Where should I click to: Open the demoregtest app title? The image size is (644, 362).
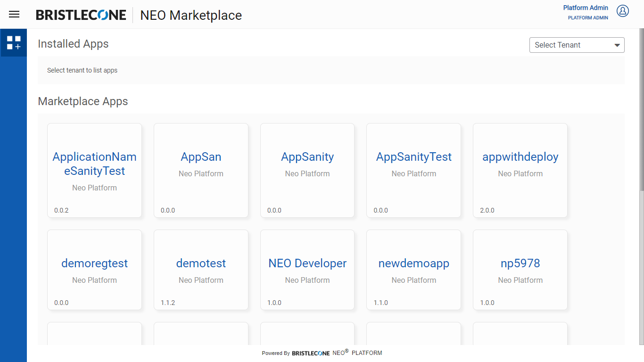pyautogui.click(x=94, y=263)
